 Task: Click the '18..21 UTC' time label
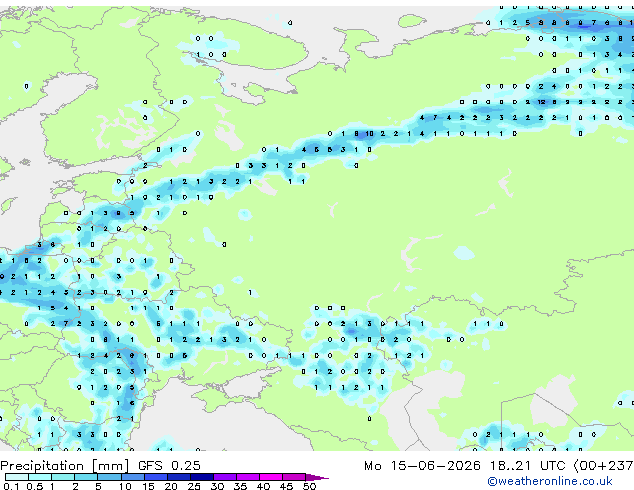pos(527,466)
